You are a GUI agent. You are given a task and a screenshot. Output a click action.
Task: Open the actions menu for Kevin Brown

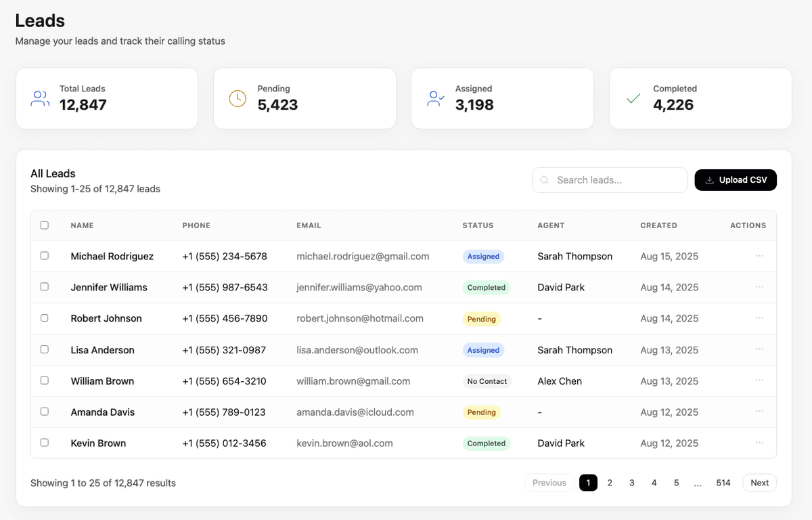tap(759, 443)
